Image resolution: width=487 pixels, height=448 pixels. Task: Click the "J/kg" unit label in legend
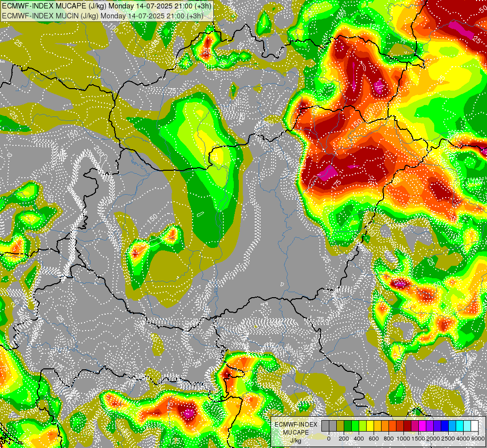point(295,441)
